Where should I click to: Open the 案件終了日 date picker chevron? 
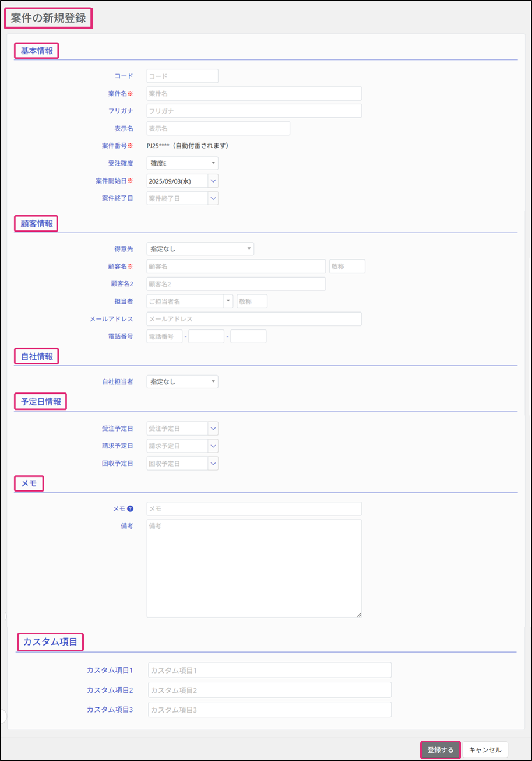tap(213, 199)
